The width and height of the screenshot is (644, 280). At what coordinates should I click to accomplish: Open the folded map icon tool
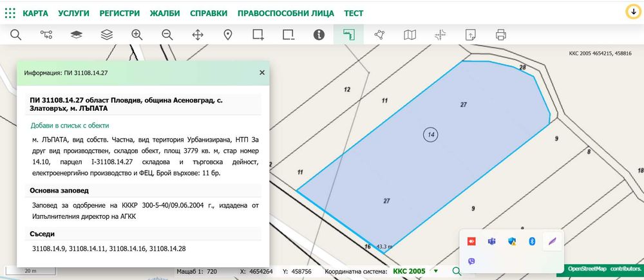[x=410, y=35]
